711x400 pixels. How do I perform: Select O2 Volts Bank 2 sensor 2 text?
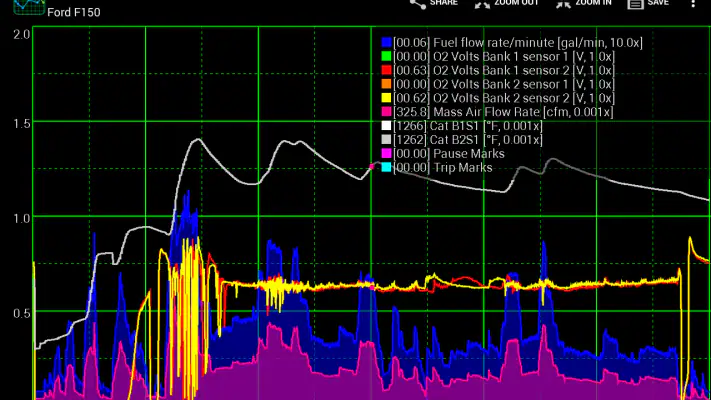504,98
